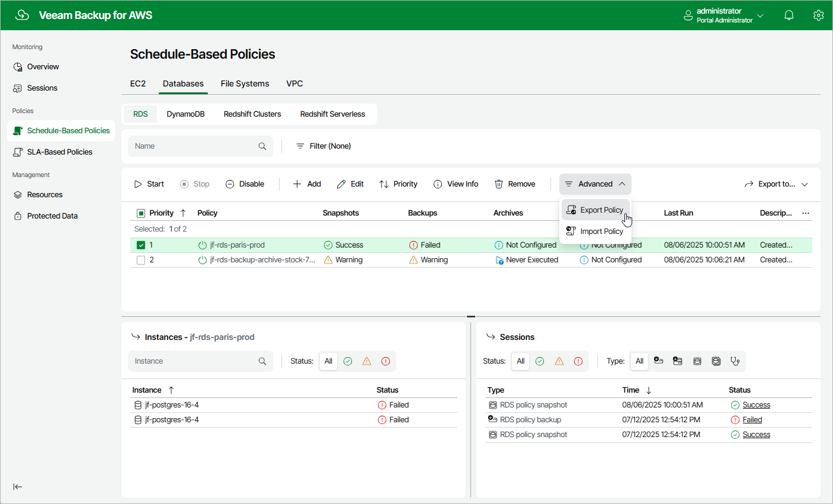Filter instances by failed status
Screen dimensions: 833x504
click(x=386, y=361)
